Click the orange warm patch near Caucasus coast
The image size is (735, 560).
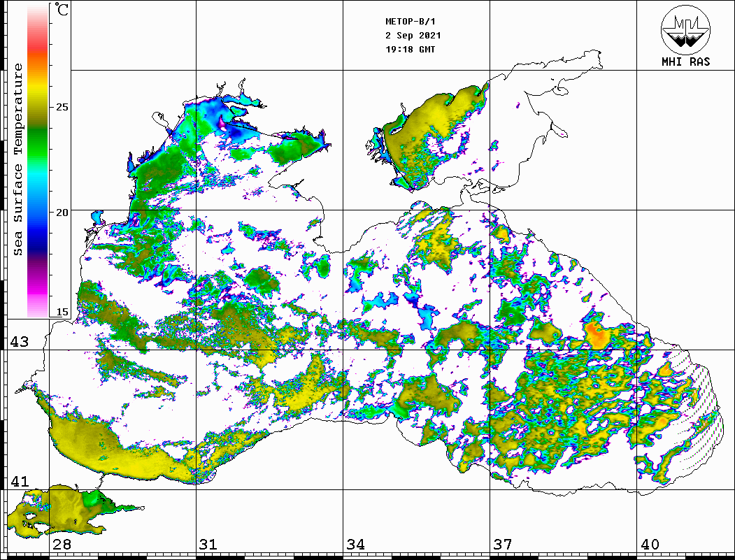[598, 335]
